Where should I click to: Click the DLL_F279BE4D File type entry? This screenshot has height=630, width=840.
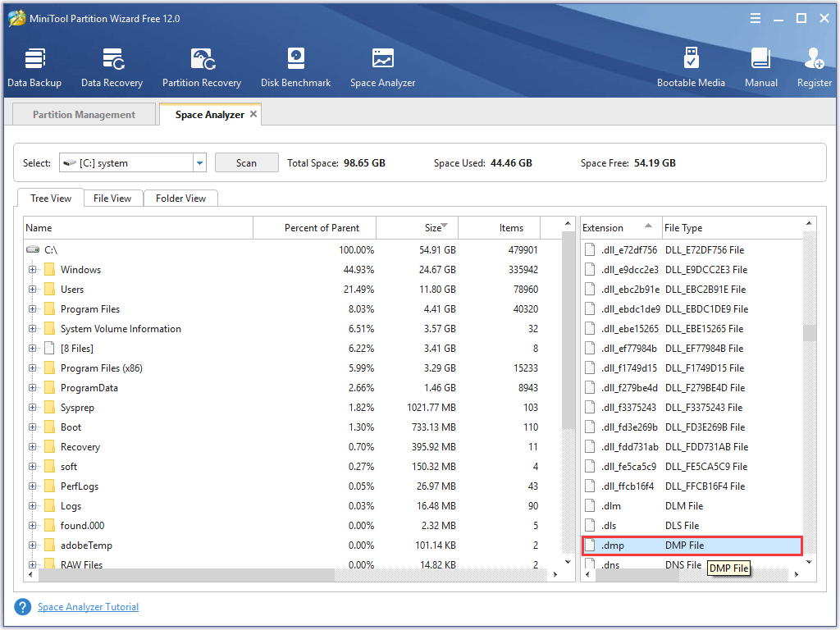point(705,388)
